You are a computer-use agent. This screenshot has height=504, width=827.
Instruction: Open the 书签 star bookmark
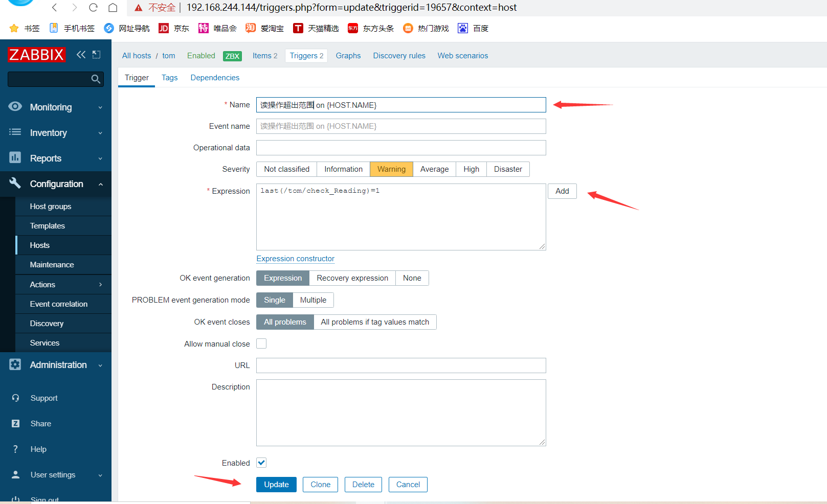25,28
